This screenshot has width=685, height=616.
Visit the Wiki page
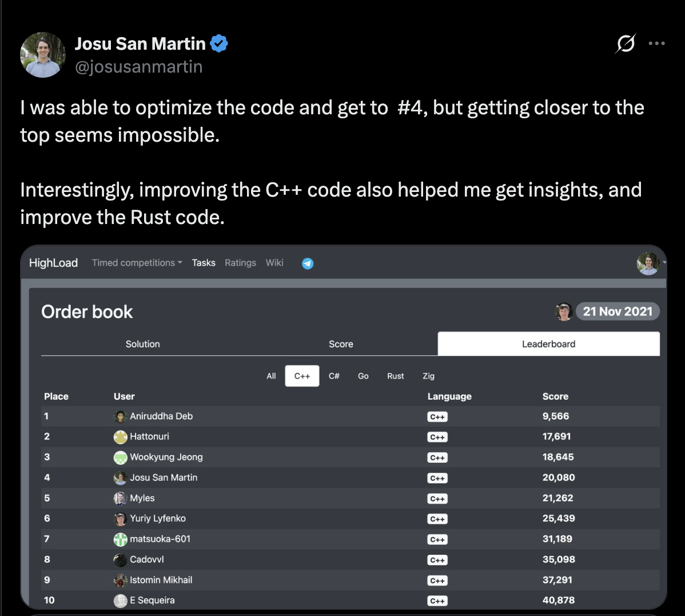tap(274, 263)
